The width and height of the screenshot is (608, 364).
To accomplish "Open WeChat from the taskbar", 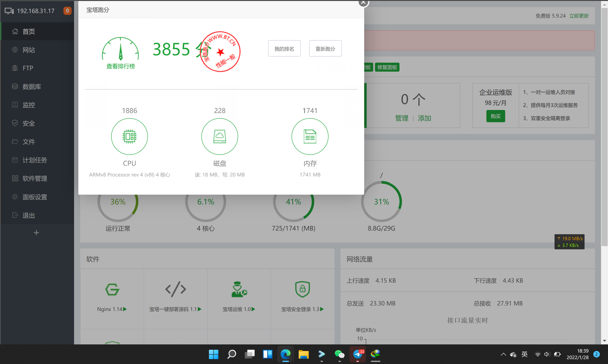I will click(340, 354).
